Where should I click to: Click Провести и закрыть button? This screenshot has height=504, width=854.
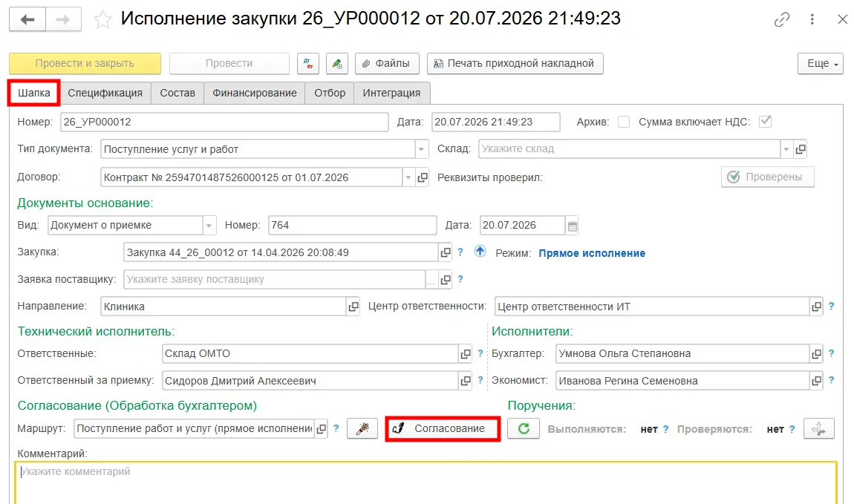(x=85, y=64)
